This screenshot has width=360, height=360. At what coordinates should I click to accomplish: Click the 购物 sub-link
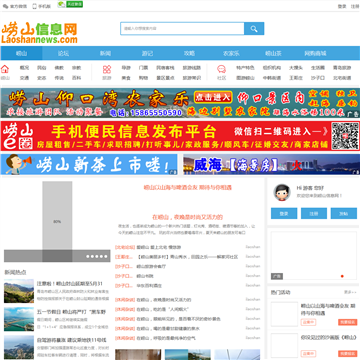pyautogui.click(x=143, y=78)
